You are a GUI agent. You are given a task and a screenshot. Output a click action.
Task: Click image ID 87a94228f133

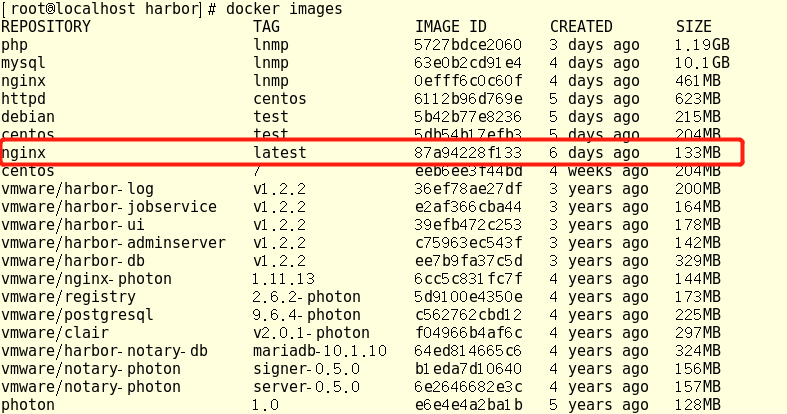(x=468, y=153)
